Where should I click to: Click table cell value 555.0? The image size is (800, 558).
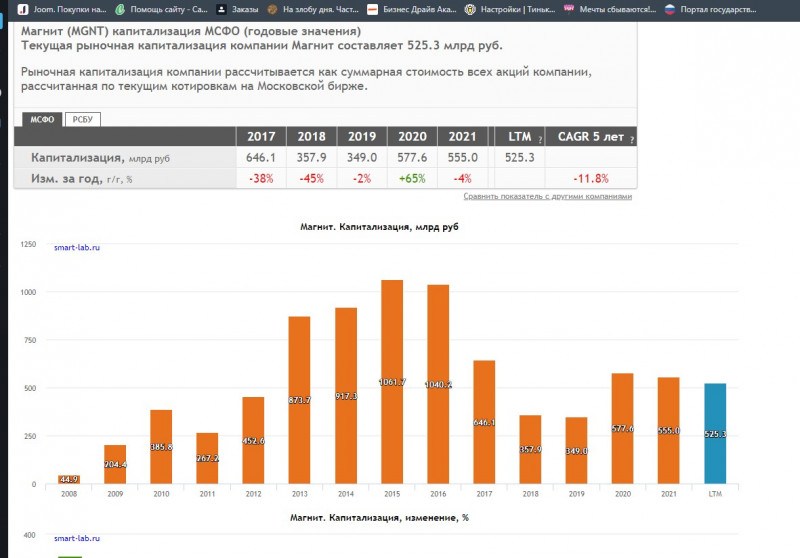tap(463, 158)
